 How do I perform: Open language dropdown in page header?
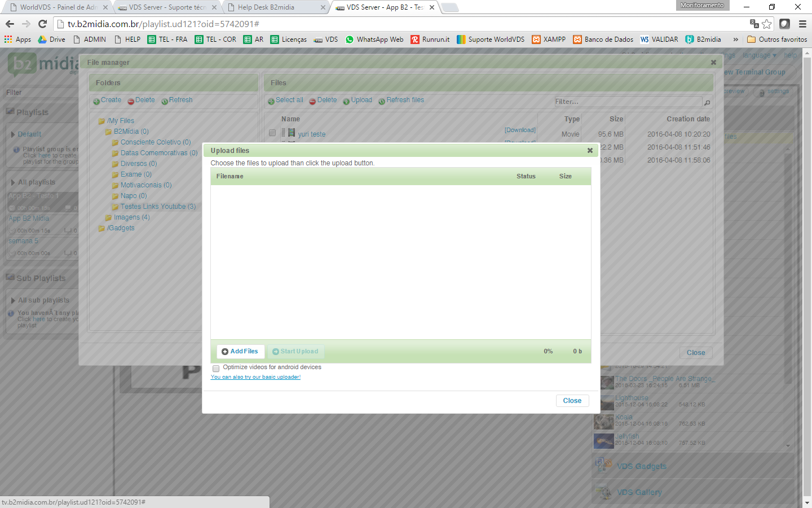click(x=760, y=55)
